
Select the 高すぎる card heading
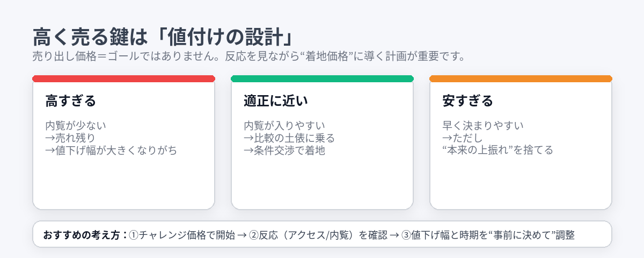click(x=70, y=101)
